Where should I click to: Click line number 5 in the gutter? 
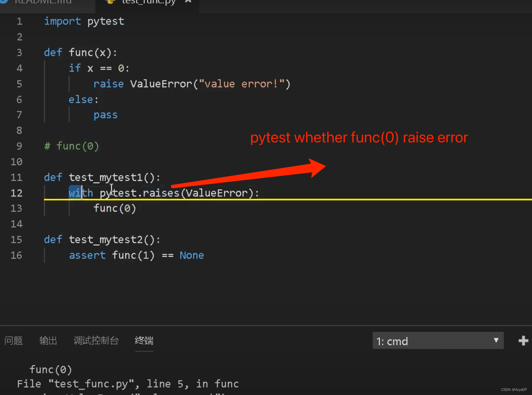(19, 84)
